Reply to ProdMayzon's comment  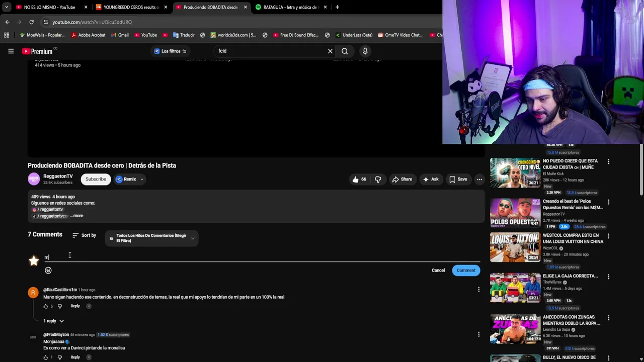[x=75, y=357]
